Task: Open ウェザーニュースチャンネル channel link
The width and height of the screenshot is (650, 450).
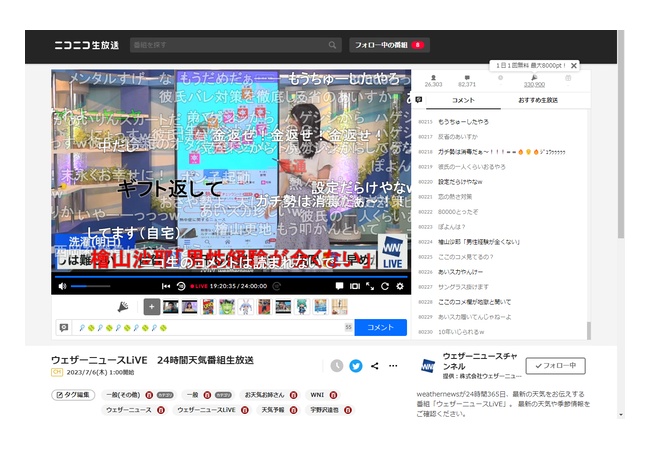Action: tap(480, 361)
